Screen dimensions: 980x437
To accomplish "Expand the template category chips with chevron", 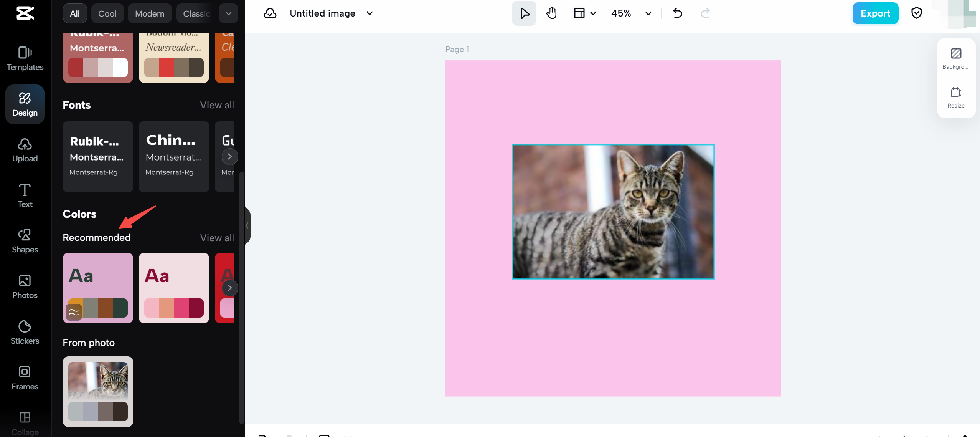I will click(x=229, y=13).
